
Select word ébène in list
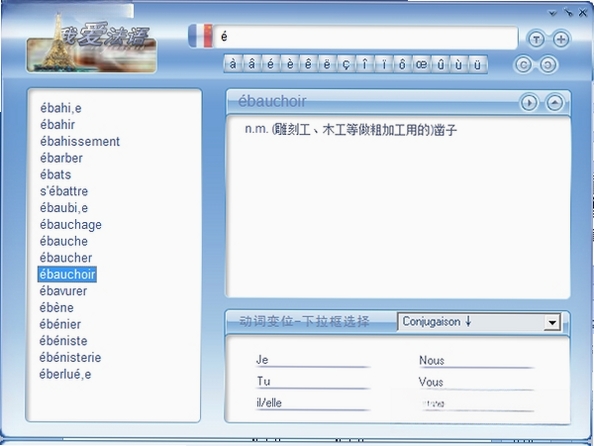pos(56,308)
